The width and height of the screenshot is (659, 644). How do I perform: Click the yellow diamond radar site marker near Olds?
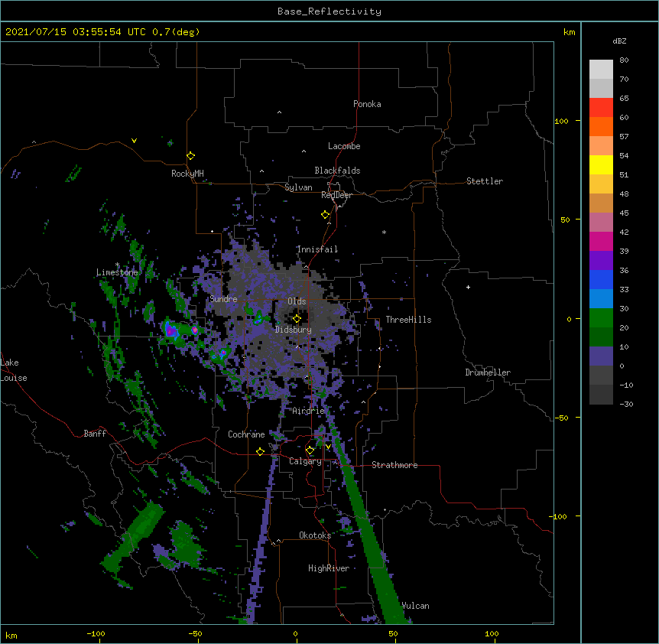click(297, 319)
